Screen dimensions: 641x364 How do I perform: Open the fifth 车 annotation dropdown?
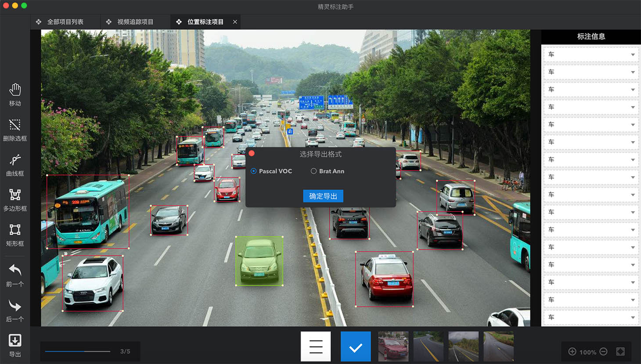tap(633, 125)
